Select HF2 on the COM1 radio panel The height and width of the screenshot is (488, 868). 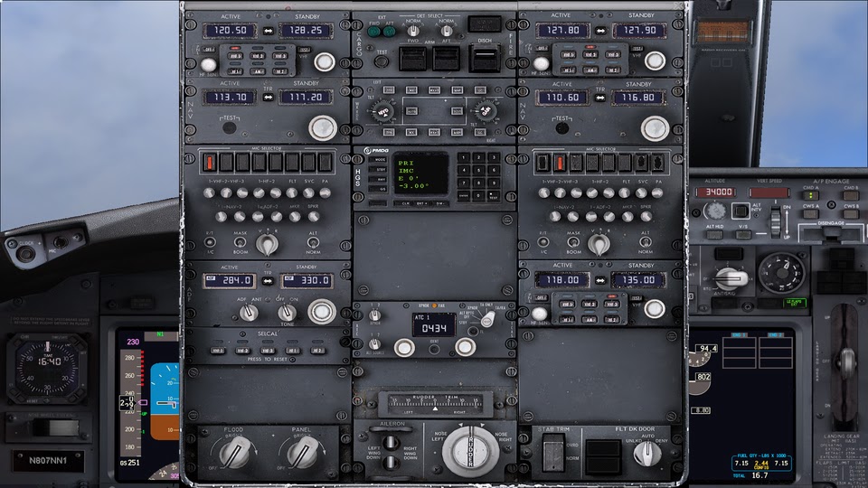tap(280, 71)
